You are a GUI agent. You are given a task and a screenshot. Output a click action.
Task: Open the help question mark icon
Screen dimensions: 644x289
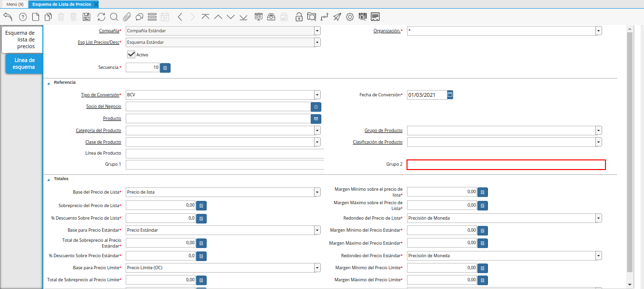tap(23, 17)
